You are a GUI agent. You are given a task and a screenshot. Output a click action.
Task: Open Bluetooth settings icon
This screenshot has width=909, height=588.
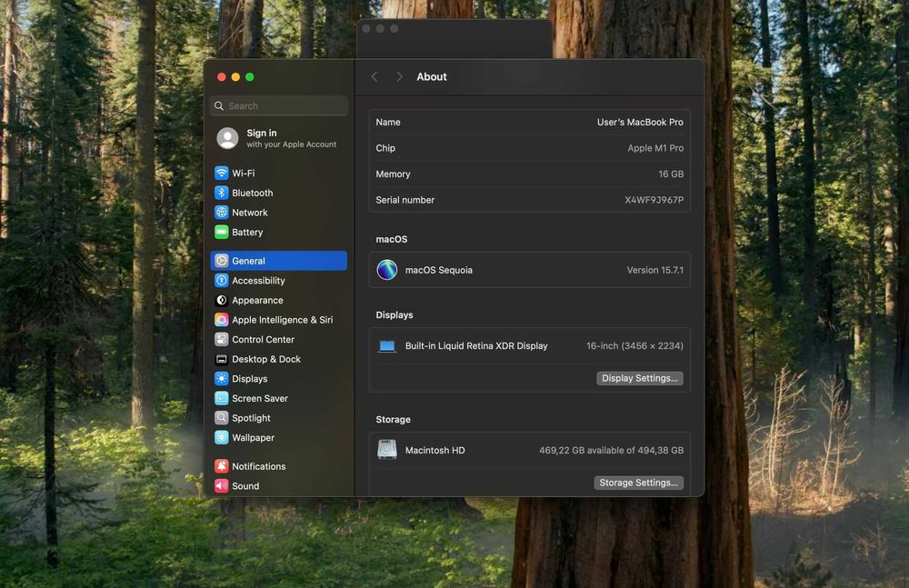tap(222, 193)
